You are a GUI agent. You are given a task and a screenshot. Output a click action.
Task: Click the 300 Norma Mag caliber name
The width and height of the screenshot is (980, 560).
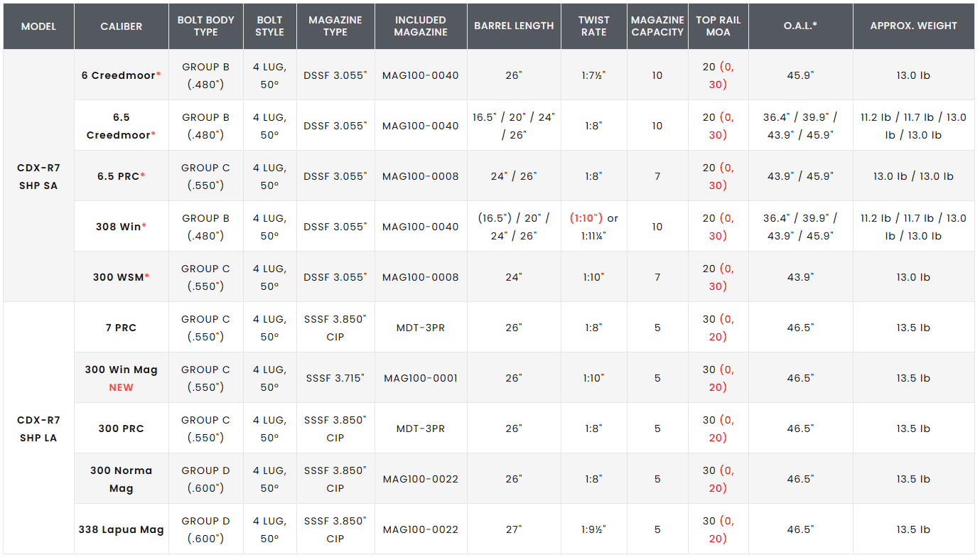[x=121, y=479]
